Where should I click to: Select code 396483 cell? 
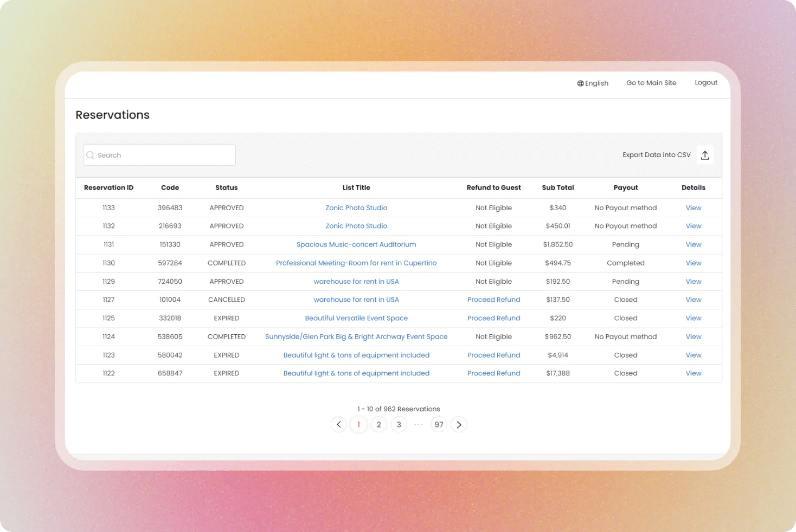point(170,208)
